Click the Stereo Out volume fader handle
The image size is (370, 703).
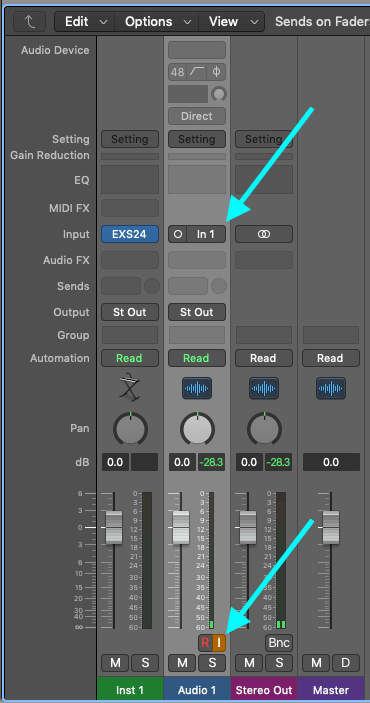click(x=248, y=527)
